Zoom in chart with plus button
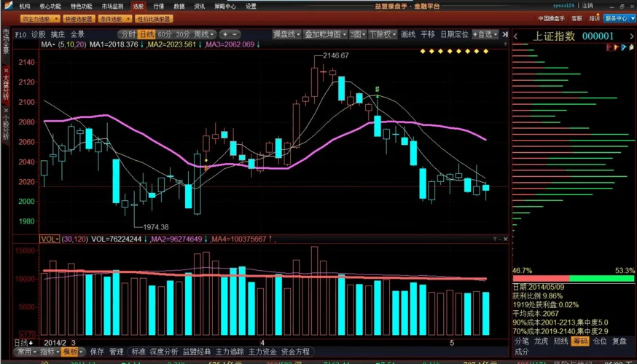637x364 pixels. [225, 34]
